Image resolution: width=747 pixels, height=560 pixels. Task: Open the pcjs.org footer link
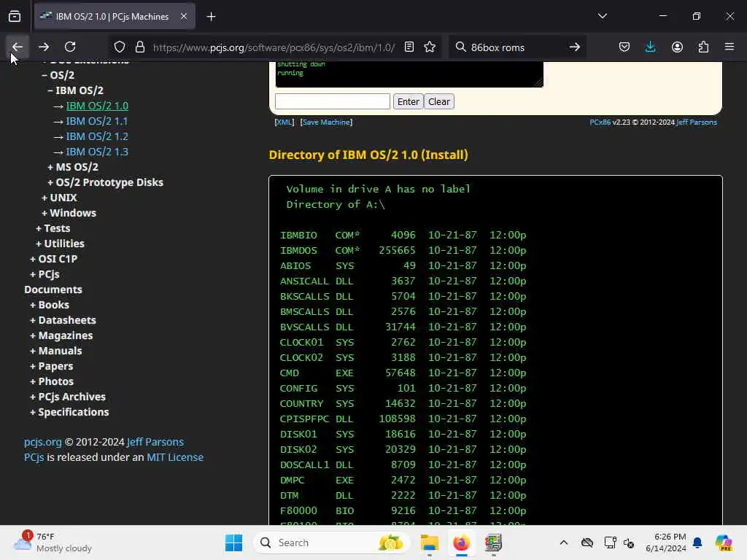(x=43, y=442)
